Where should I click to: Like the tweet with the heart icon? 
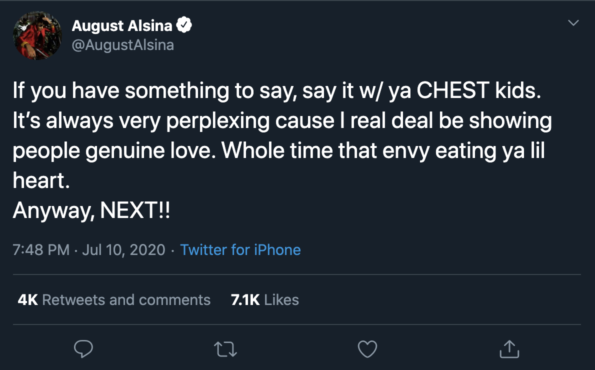click(x=368, y=349)
